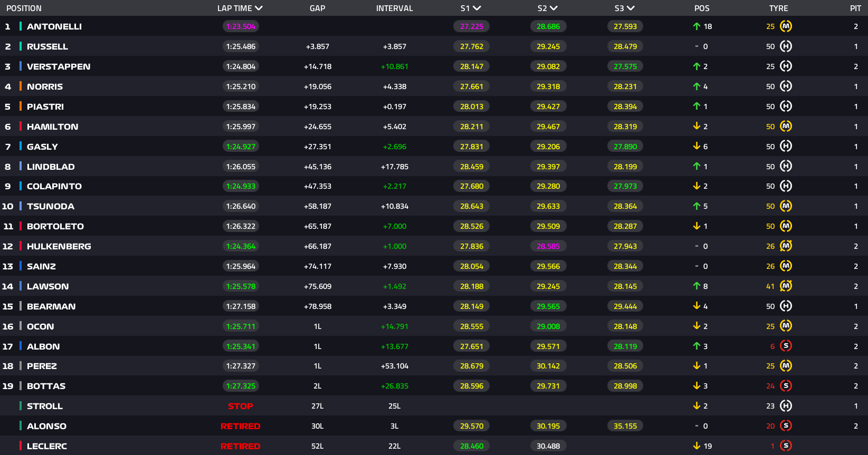The width and height of the screenshot is (868, 455).
Task: Click Hulkenberg's medium tyre icon
Action: [x=786, y=246]
